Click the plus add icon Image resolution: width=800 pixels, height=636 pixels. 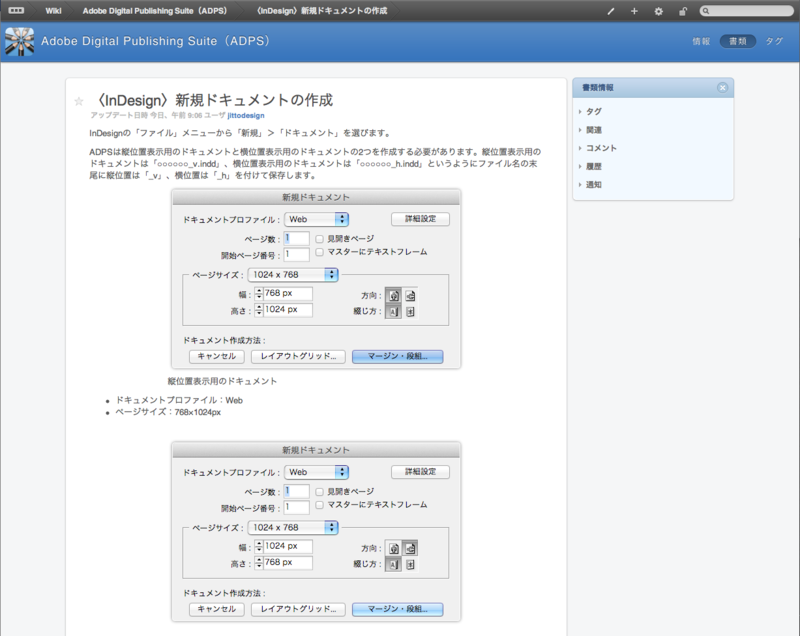(x=634, y=11)
